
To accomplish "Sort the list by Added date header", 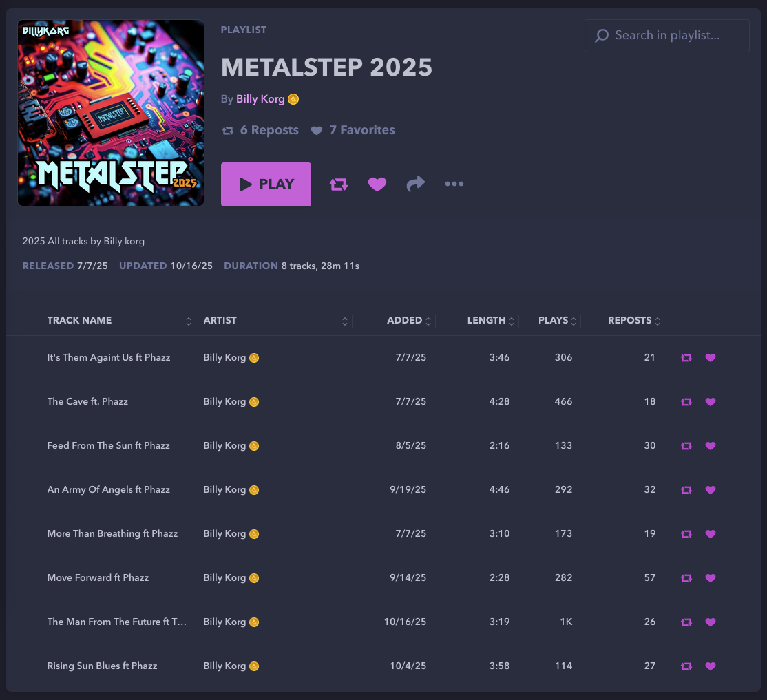I will pyautogui.click(x=405, y=321).
